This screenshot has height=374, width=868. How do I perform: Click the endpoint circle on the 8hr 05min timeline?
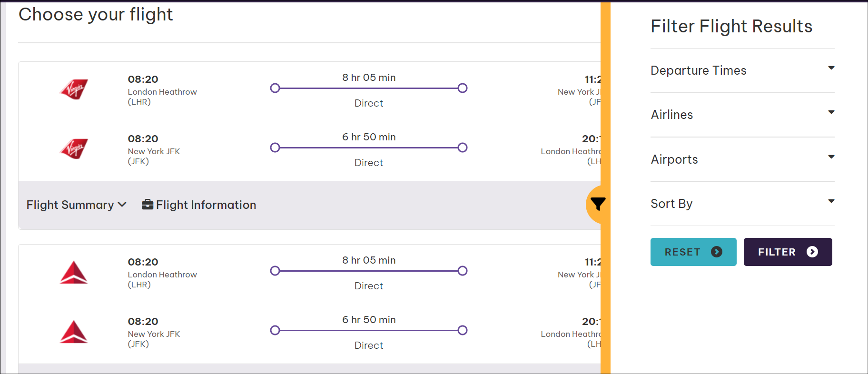462,88
